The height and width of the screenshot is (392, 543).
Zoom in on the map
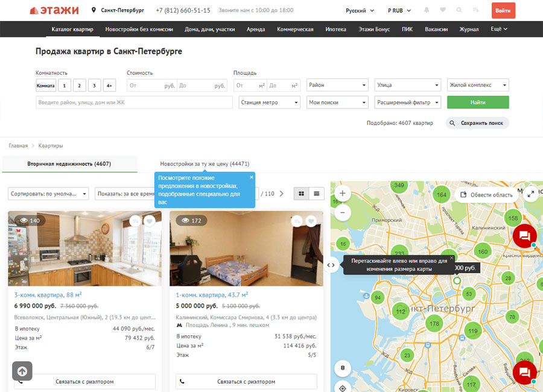(343, 193)
